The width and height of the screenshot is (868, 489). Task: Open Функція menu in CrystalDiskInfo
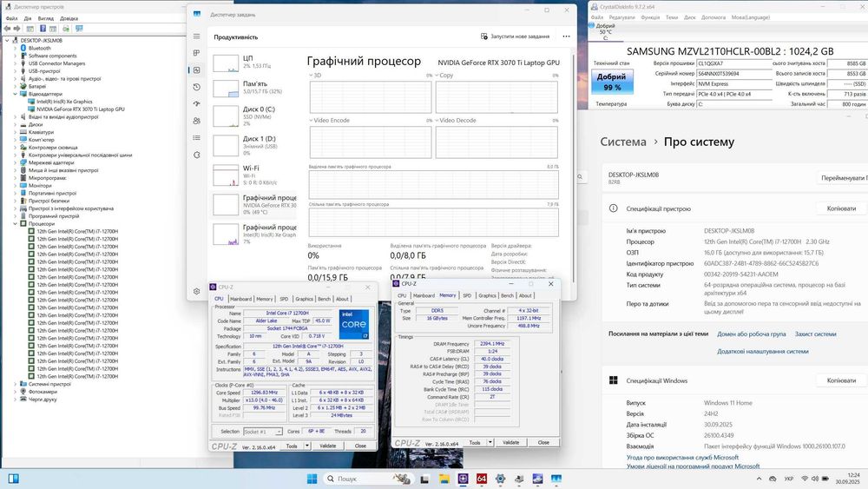click(x=650, y=17)
